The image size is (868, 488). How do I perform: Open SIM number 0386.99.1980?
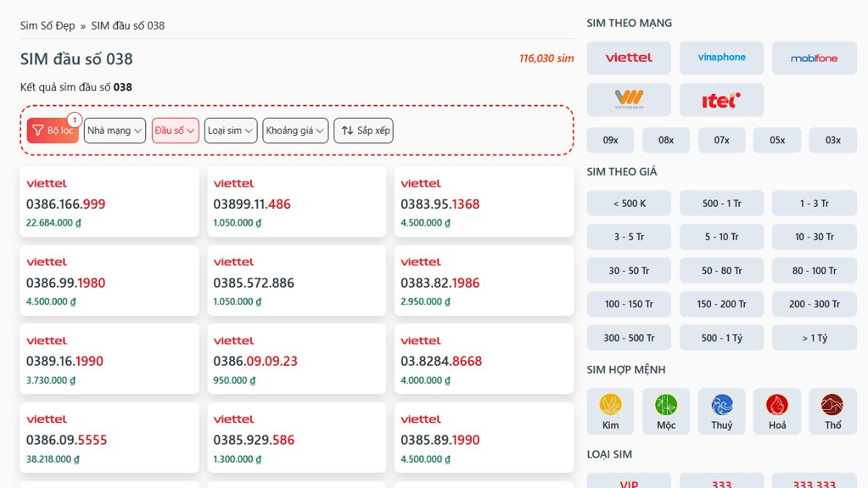[x=66, y=283]
